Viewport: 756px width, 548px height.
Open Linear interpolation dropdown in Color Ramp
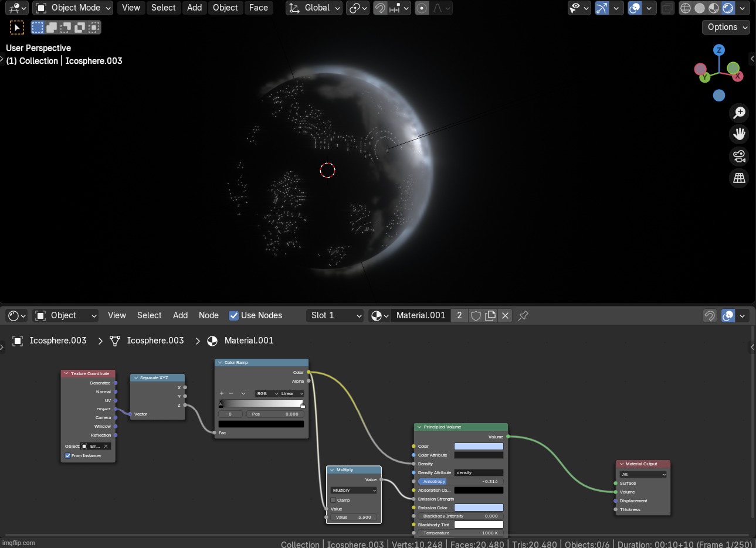tap(291, 394)
